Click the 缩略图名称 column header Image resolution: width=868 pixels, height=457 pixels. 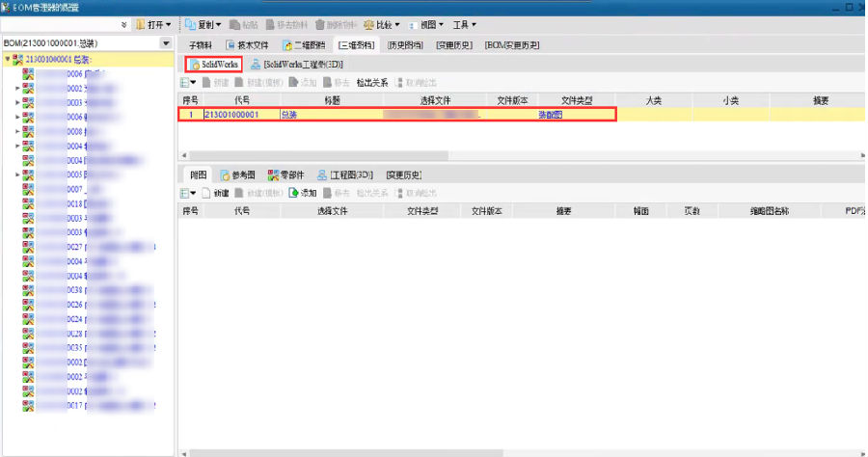pos(770,211)
